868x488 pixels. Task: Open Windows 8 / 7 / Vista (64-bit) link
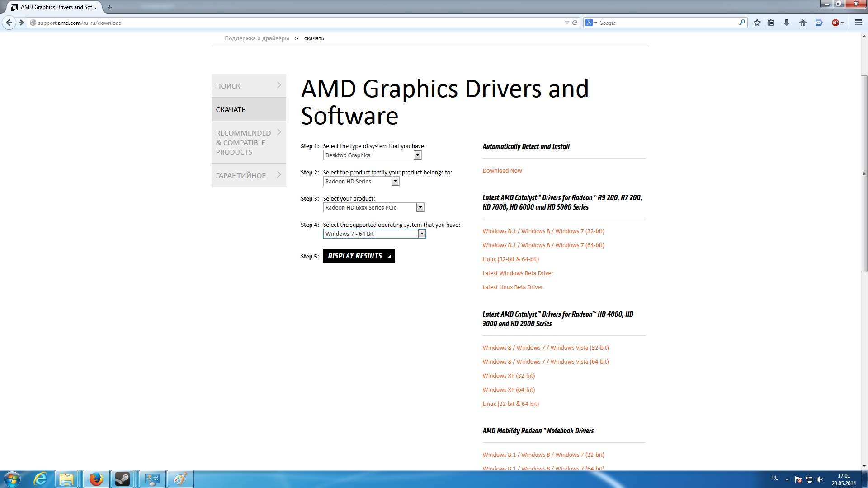(545, 362)
